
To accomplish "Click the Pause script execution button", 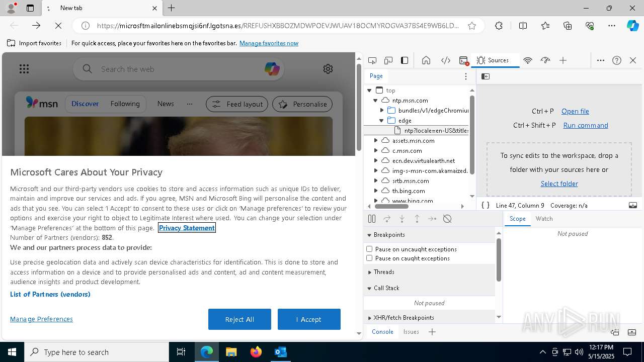I will pos(372,219).
